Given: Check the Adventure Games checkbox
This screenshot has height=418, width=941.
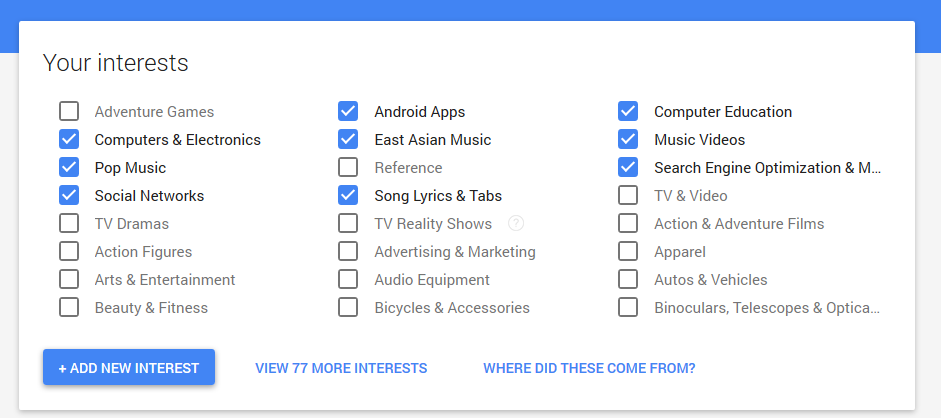Looking at the screenshot, I should click(x=69, y=112).
